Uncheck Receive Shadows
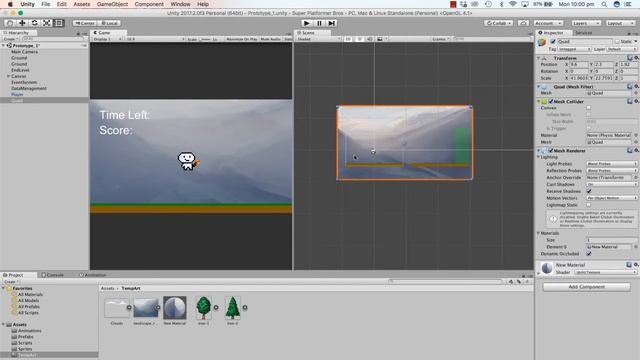The height and width of the screenshot is (360, 640). (x=589, y=191)
